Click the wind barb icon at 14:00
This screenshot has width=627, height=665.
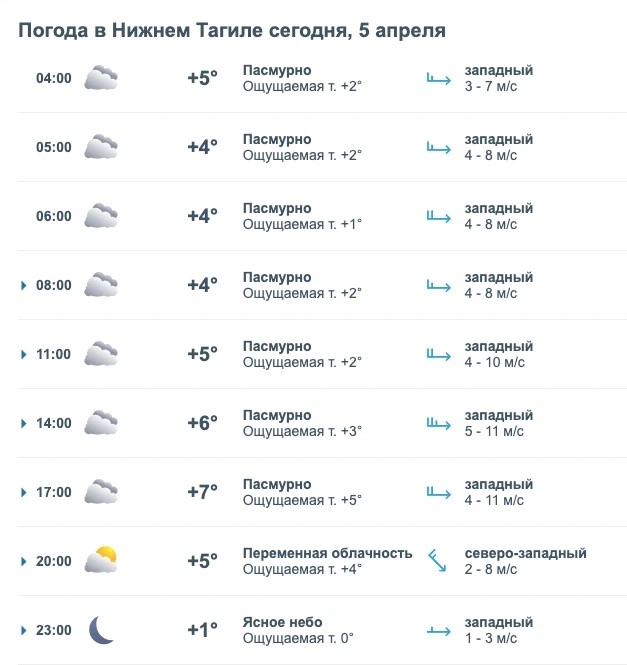439,423
